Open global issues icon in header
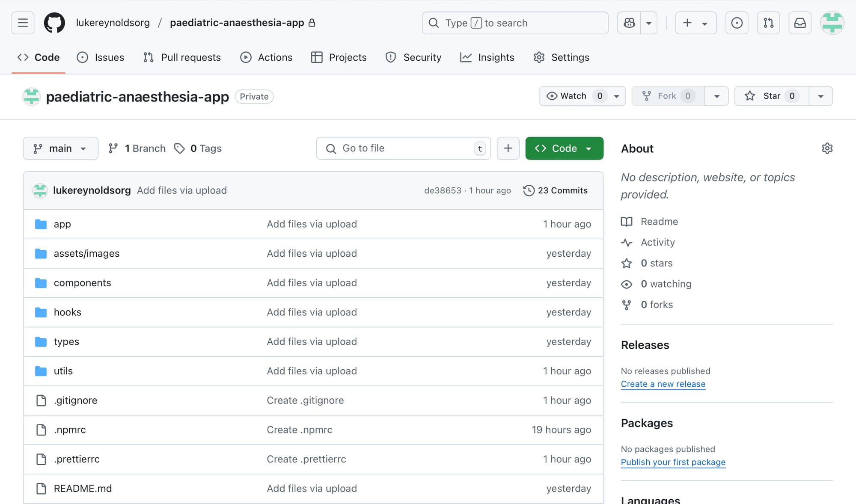Image resolution: width=856 pixels, height=504 pixels. tap(737, 23)
